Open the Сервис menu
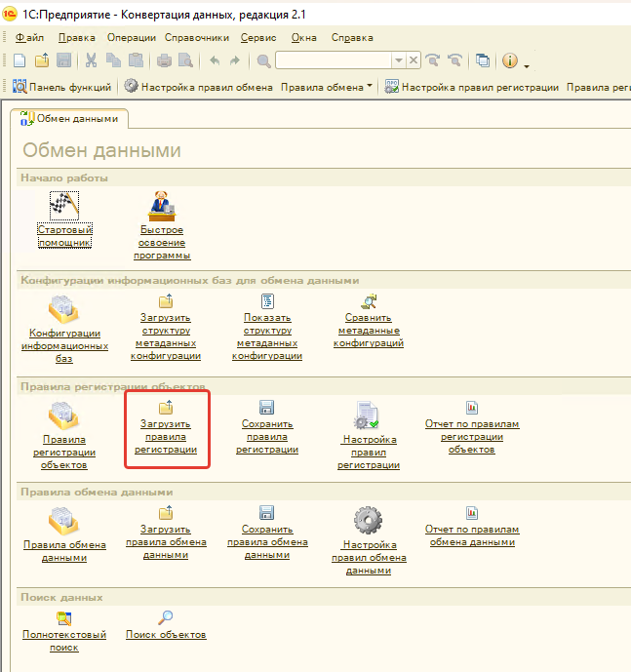This screenshot has width=631, height=672. [x=257, y=37]
